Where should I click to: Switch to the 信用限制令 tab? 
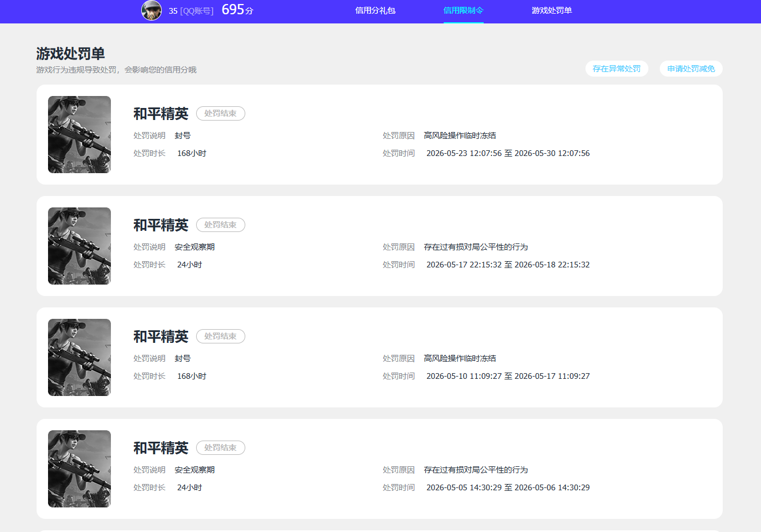464,10
